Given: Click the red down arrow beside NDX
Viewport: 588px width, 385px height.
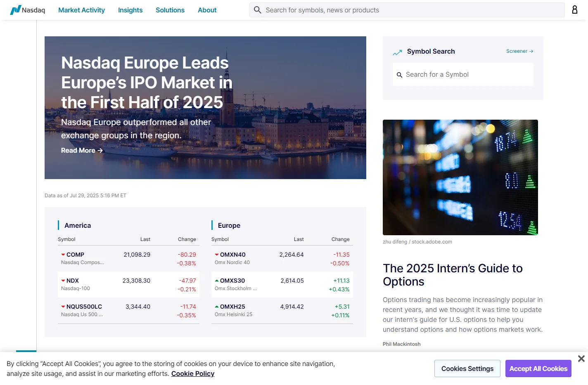Looking at the screenshot, I should (x=63, y=281).
